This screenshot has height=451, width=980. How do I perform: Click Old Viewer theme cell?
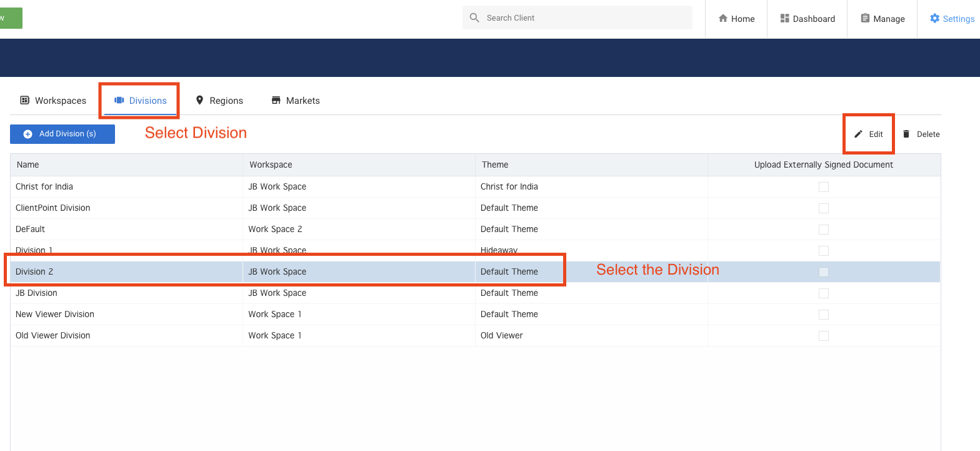502,335
